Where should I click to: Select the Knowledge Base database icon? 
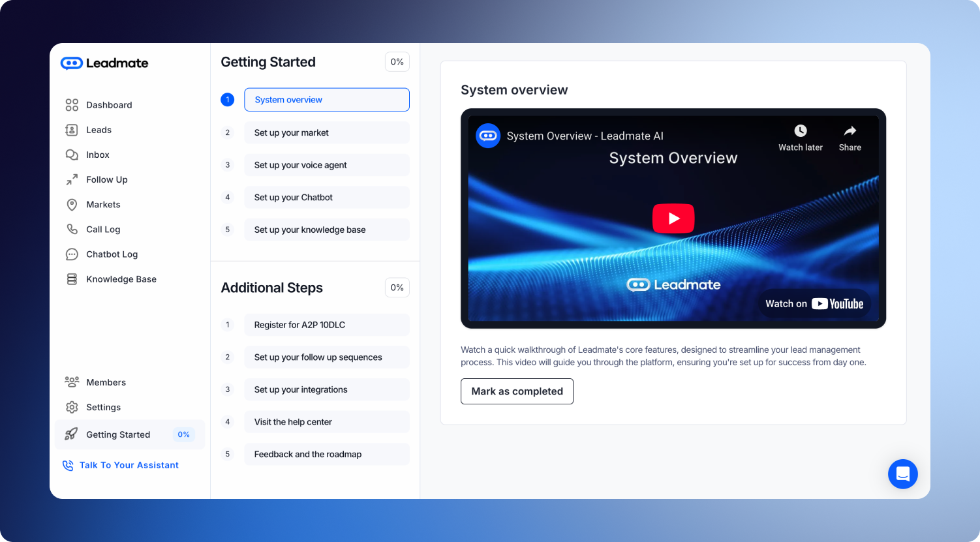click(x=72, y=279)
